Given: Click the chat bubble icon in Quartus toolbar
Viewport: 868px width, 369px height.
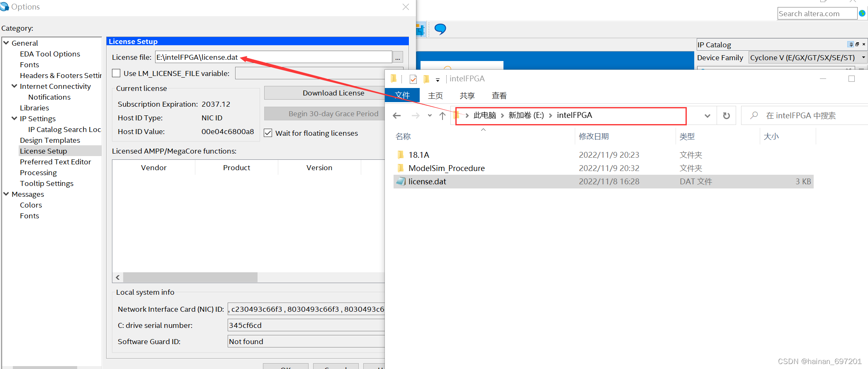Looking at the screenshot, I should [x=440, y=29].
